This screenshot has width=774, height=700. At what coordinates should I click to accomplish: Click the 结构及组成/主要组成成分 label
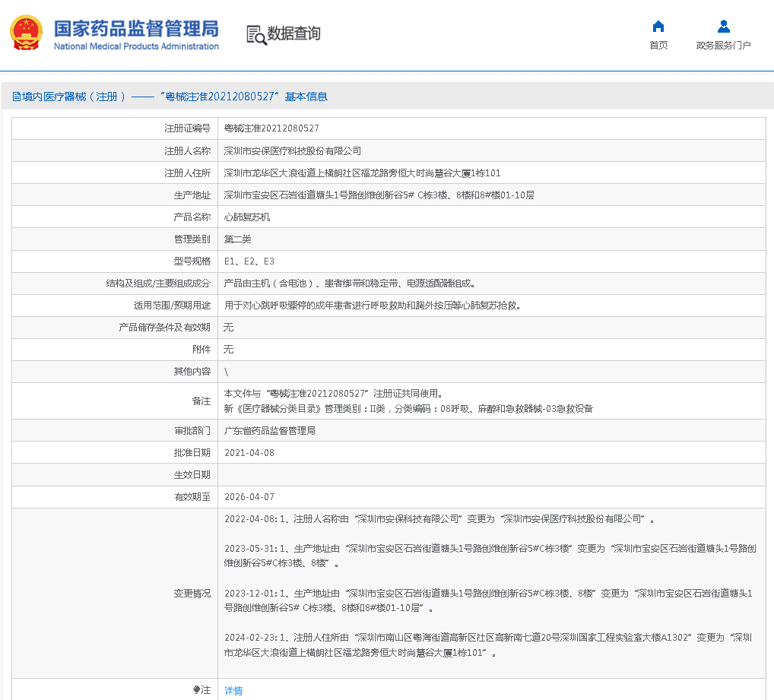coord(158,283)
